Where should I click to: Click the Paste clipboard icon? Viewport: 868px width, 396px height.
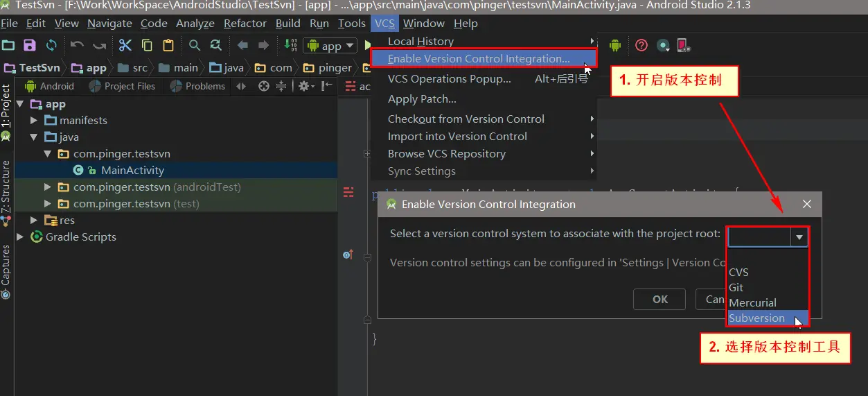pos(168,46)
